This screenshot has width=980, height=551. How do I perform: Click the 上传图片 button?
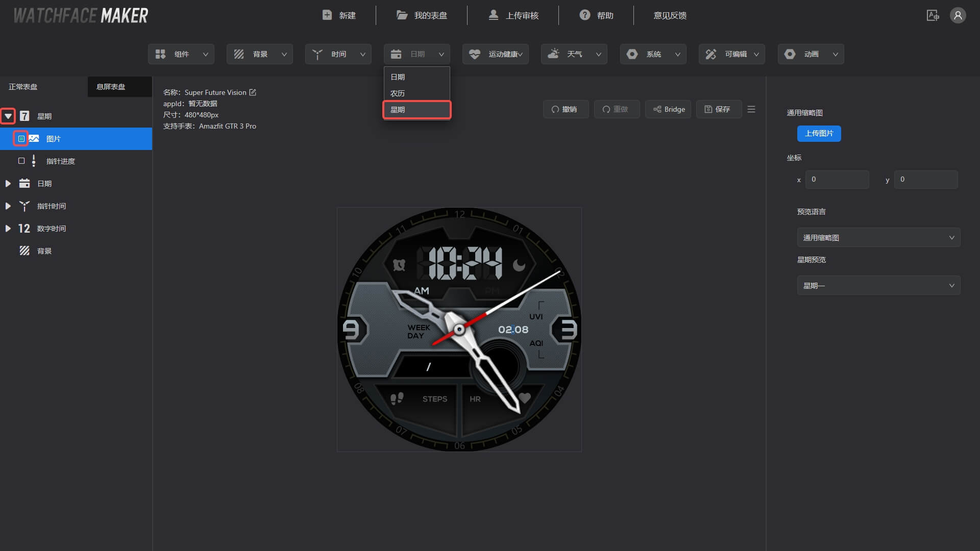click(819, 134)
